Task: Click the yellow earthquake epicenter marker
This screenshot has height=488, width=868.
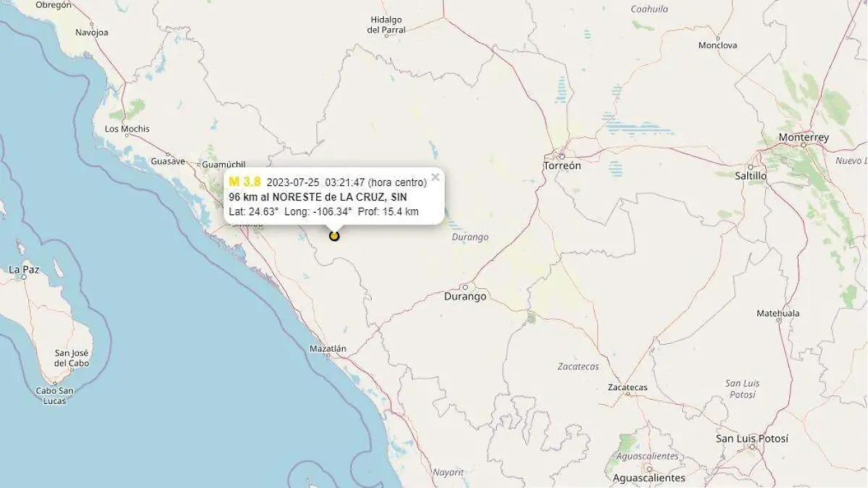Action: point(334,235)
